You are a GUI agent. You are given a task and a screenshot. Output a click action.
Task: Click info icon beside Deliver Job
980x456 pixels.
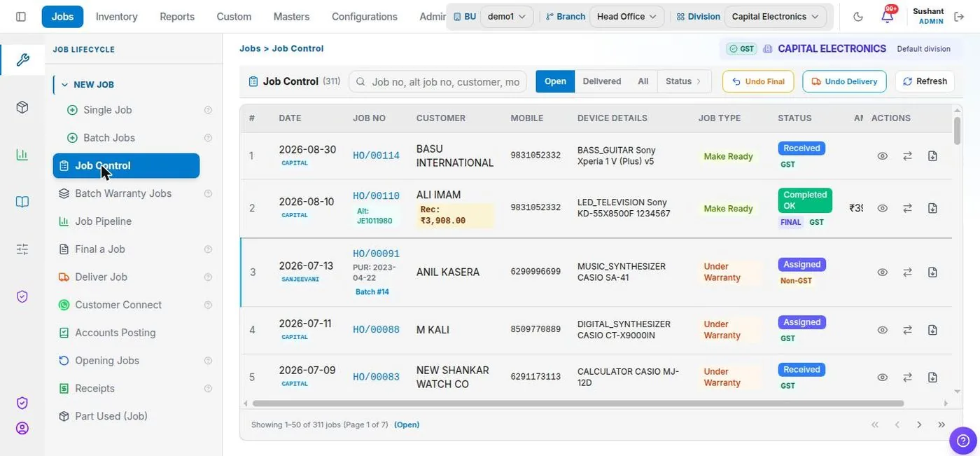tap(208, 277)
